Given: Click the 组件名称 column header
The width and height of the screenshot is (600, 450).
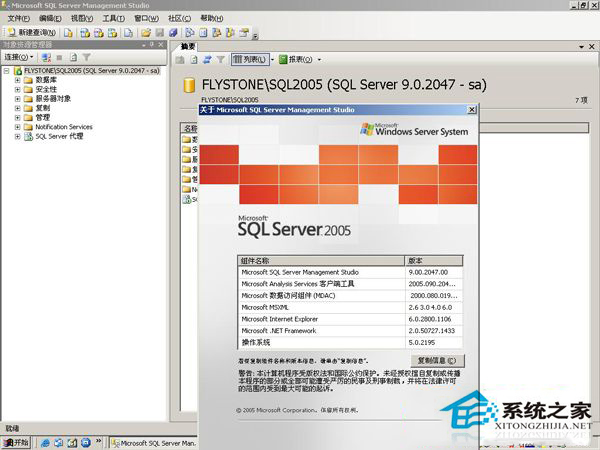Looking at the screenshot, I should [321, 261].
